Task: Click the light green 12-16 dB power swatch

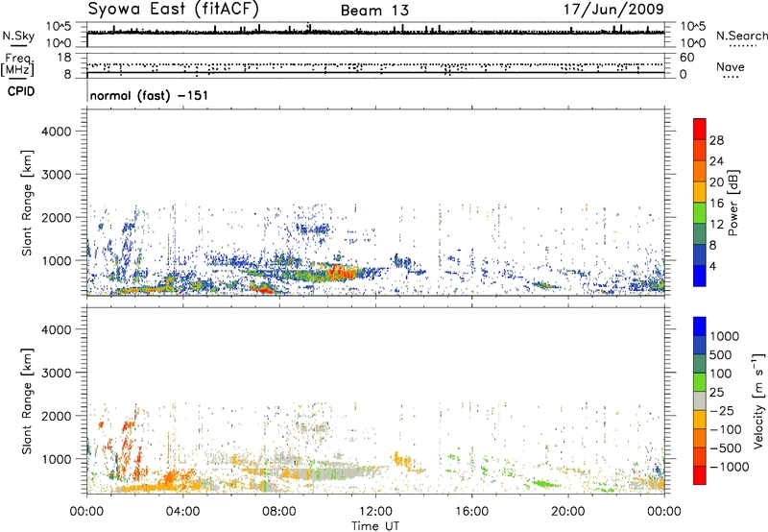Action: [x=700, y=212]
